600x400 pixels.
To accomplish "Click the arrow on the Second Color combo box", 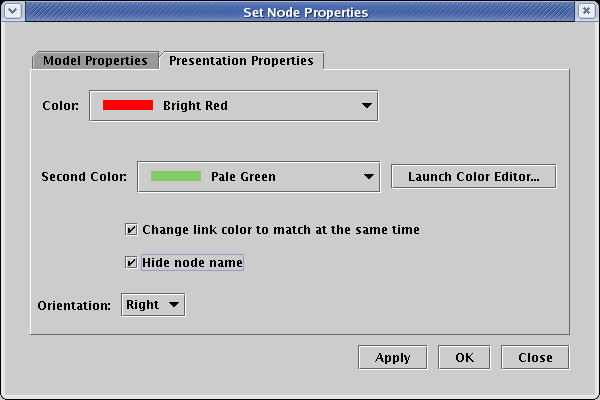I will (x=368, y=177).
